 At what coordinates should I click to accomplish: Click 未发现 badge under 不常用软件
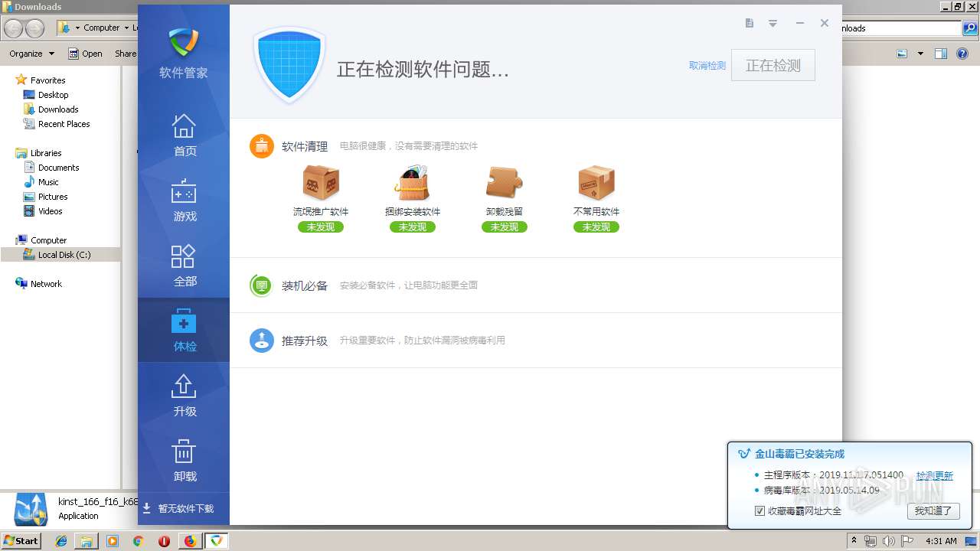[x=596, y=227]
